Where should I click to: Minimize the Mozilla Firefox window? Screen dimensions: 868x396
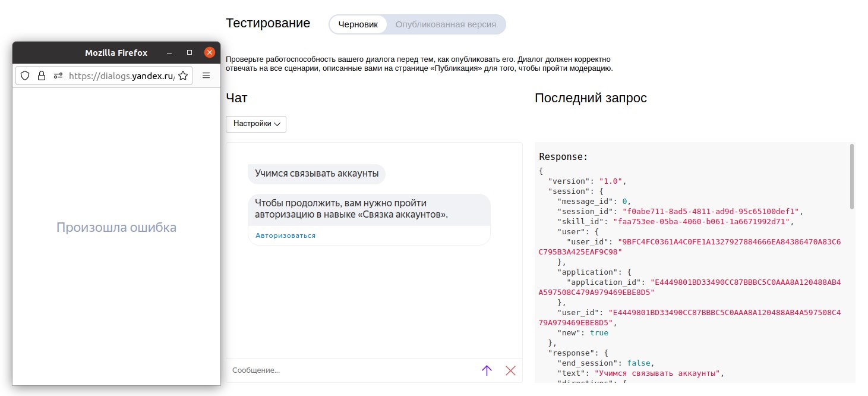click(x=169, y=53)
